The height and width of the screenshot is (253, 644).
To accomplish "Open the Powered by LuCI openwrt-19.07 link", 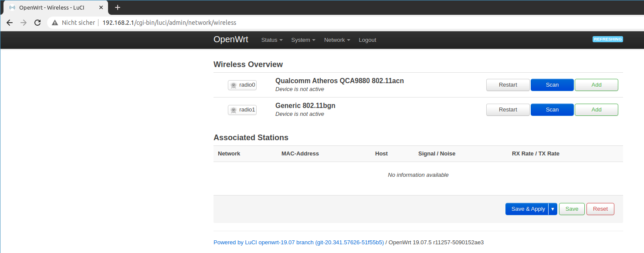I will coord(298,243).
